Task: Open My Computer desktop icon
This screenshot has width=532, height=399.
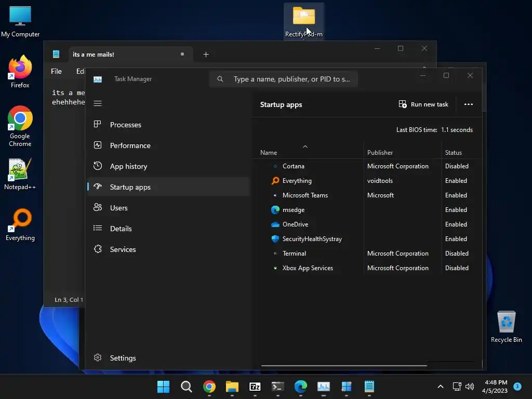Action: pyautogui.click(x=20, y=21)
